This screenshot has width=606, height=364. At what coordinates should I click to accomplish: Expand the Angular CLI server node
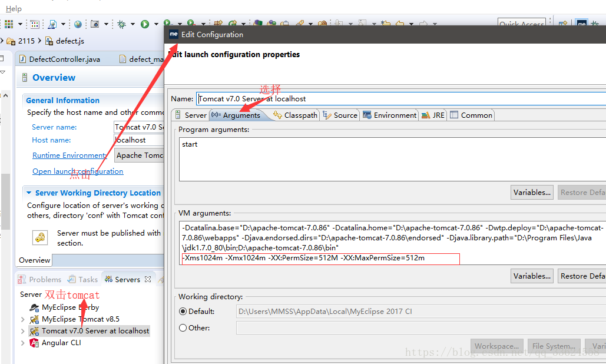[23, 343]
